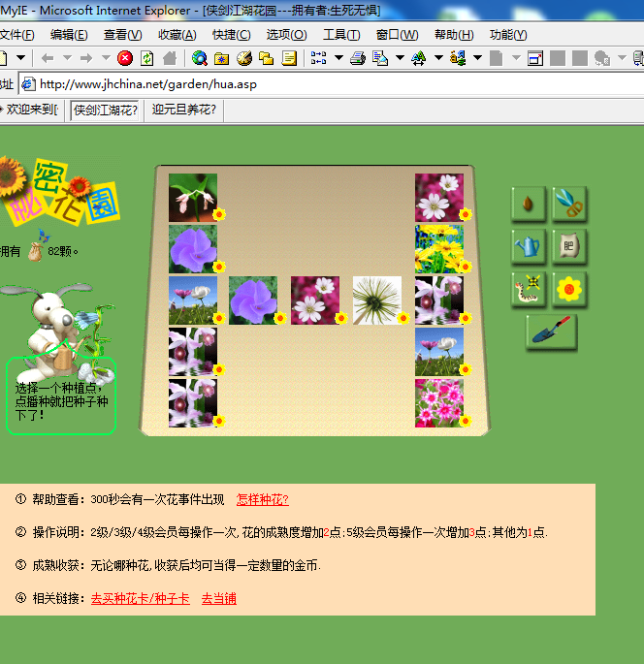Expand the back button history dropdown arrow
Viewport: 644px width, 664px height.
click(67, 57)
